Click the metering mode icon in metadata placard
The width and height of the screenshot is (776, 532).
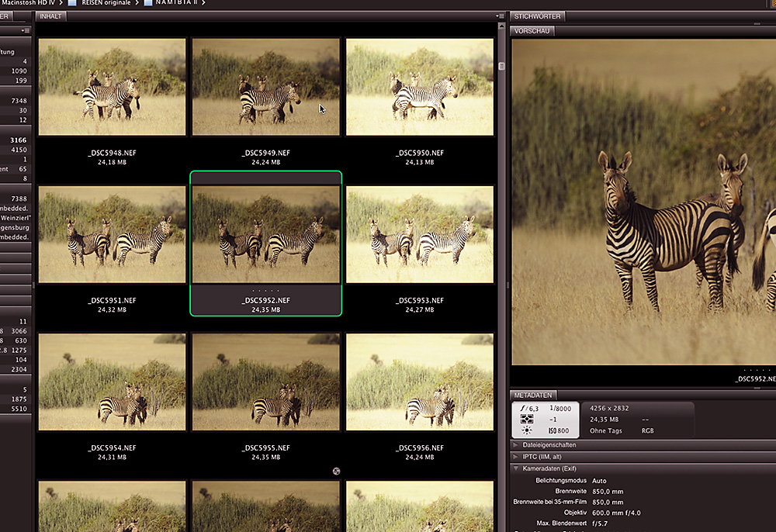pyautogui.click(x=527, y=420)
